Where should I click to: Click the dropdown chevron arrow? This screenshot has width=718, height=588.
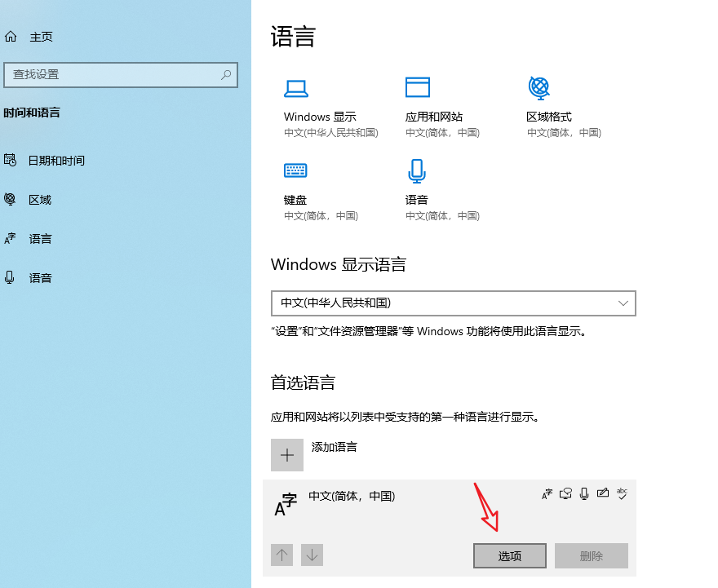623,303
